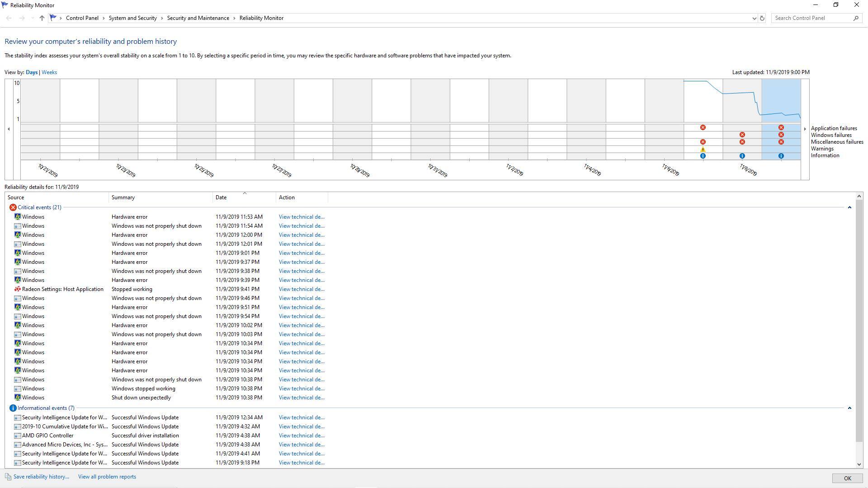Collapse the Critical events group

(849, 207)
